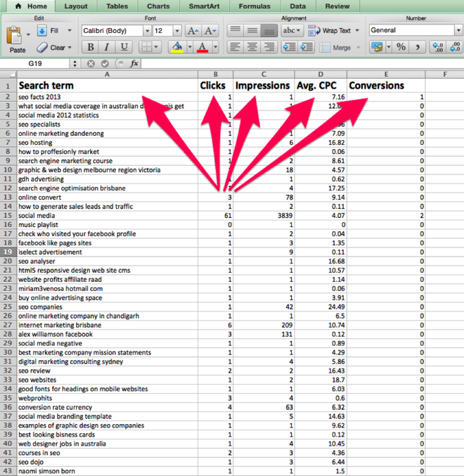This screenshot has height=476, width=464.
Task: Align text to middle of cell
Action: tap(252, 30)
